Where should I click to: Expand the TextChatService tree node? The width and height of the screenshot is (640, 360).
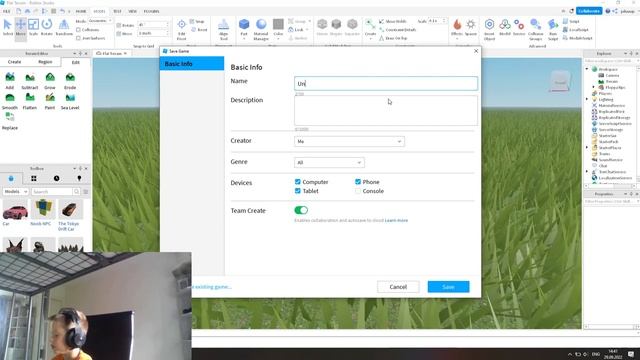point(587,172)
